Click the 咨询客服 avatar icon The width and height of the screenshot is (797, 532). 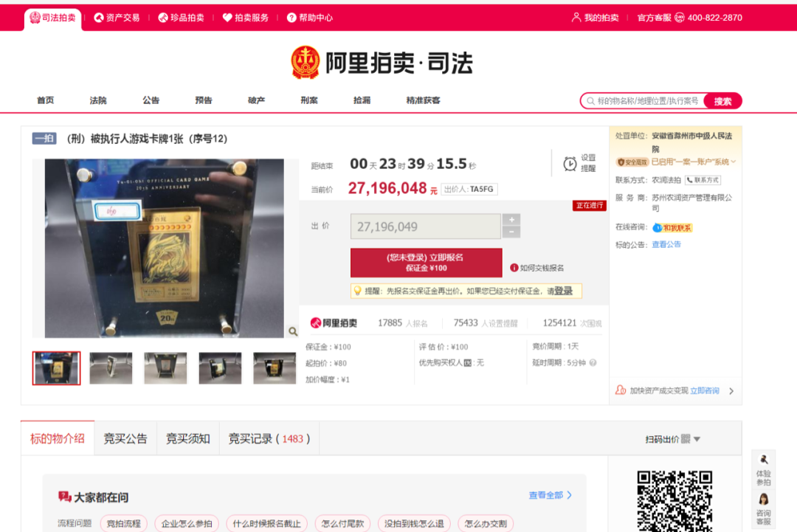(764, 499)
